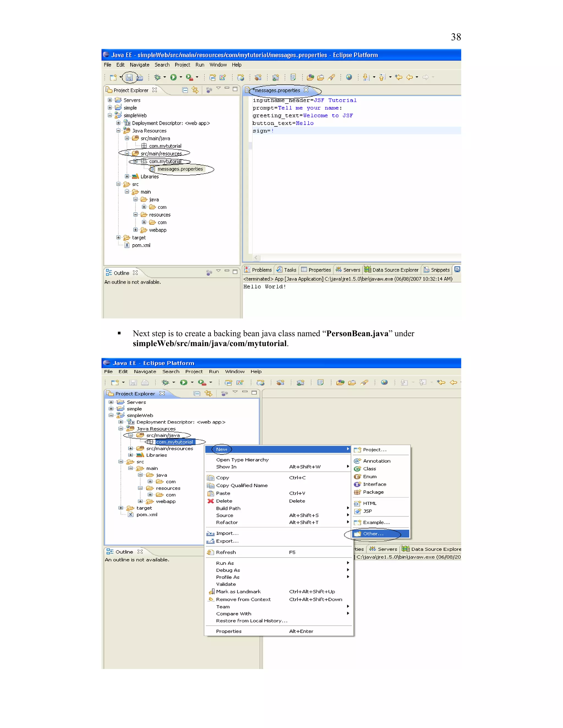Click the editor's horizontal scrollbar left arrow

click(x=256, y=257)
